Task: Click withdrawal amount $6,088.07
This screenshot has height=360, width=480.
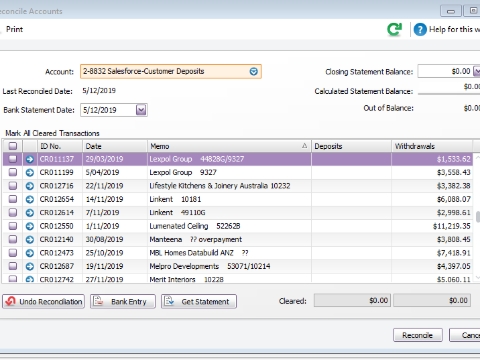Action: [454, 199]
